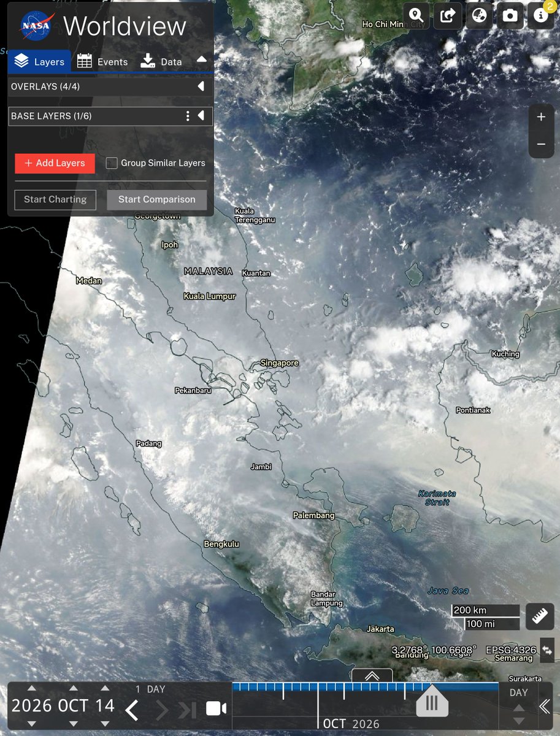Expand the timeline axis upward chevron
Screen dimensions: 560x736
[x=372, y=676]
